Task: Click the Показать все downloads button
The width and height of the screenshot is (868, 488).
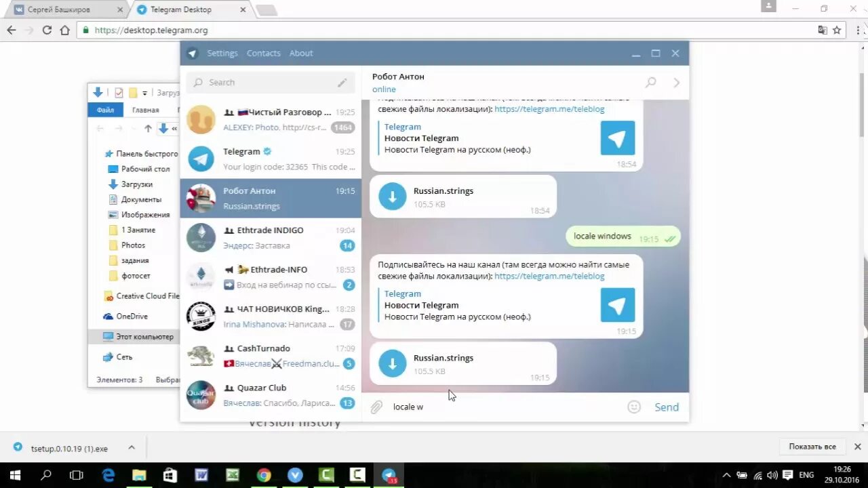Action: [812, 447]
